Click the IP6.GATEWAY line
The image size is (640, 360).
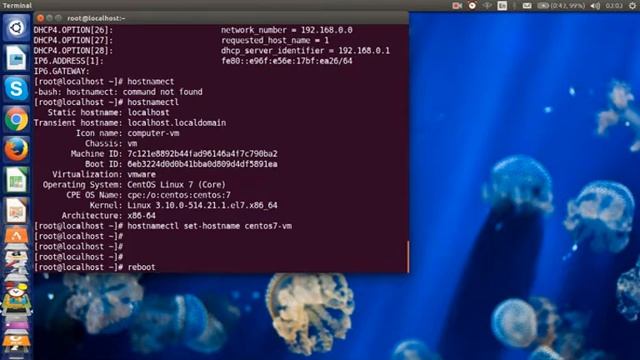point(61,71)
